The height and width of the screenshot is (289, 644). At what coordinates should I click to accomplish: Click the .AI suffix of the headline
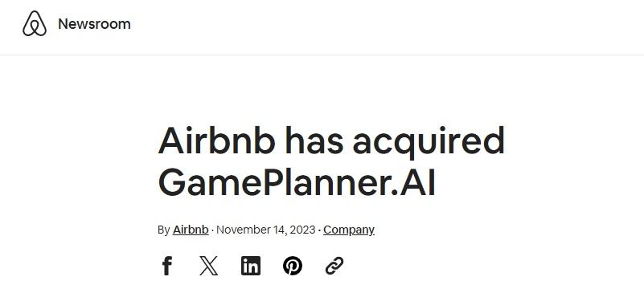412,182
